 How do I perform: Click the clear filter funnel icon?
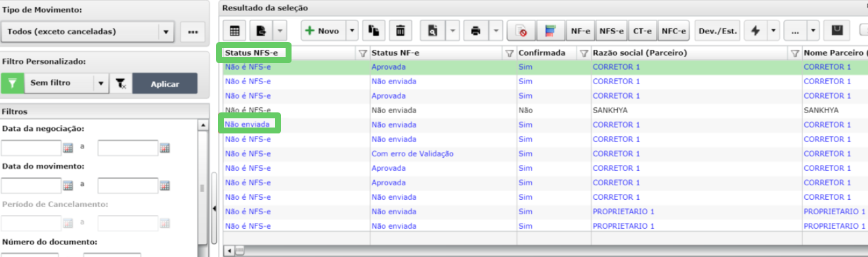(x=120, y=83)
